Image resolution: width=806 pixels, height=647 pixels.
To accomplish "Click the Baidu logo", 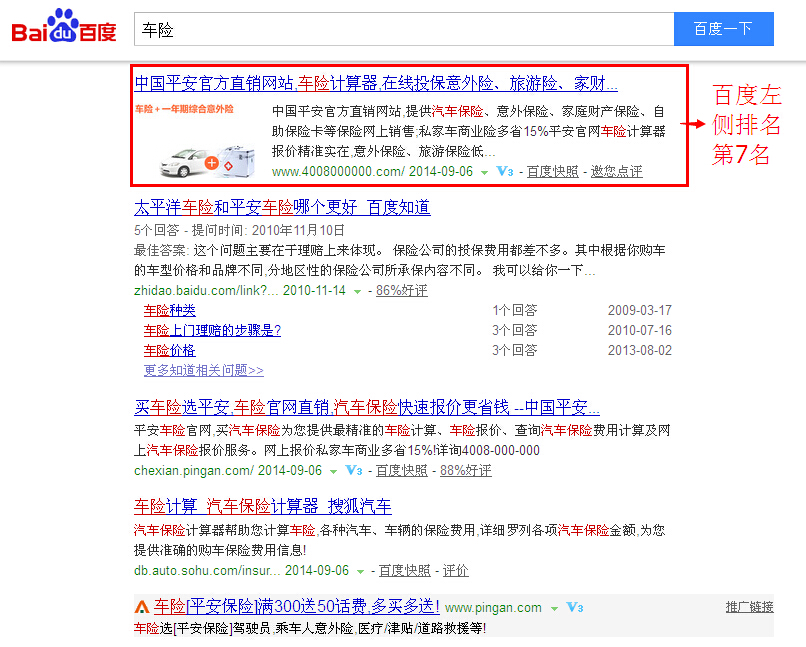I will pyautogui.click(x=64, y=29).
